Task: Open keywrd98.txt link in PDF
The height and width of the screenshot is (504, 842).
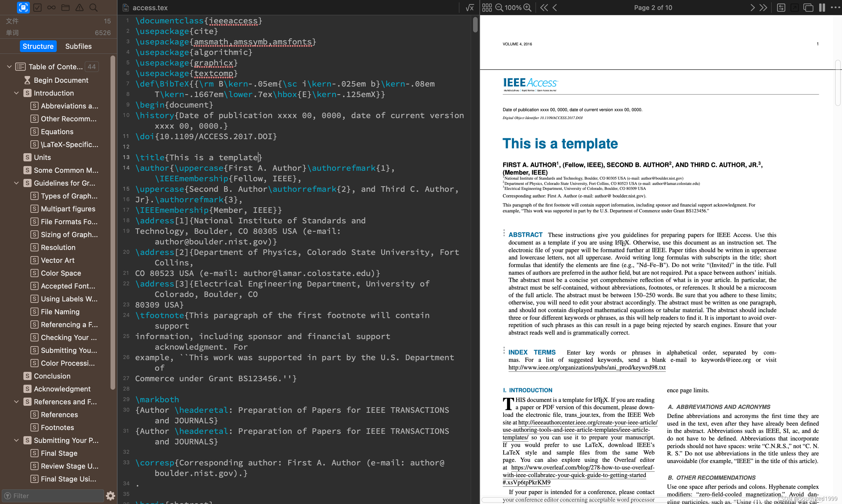Action: tap(586, 367)
